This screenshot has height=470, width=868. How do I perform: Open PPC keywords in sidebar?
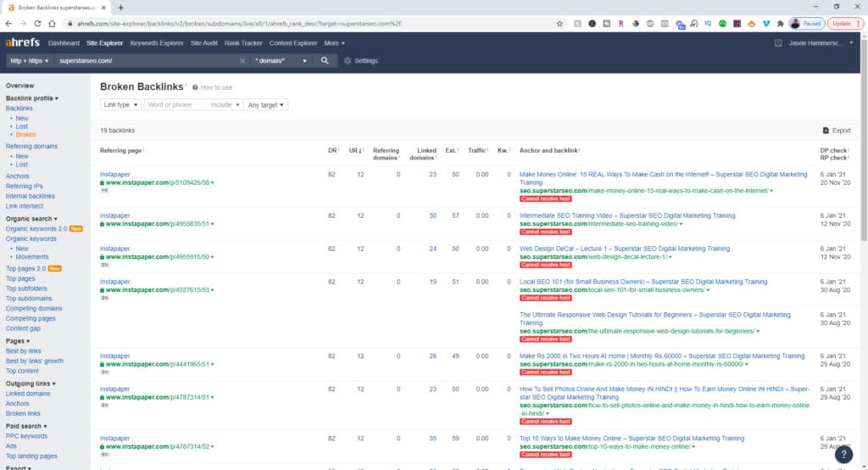[26, 436]
